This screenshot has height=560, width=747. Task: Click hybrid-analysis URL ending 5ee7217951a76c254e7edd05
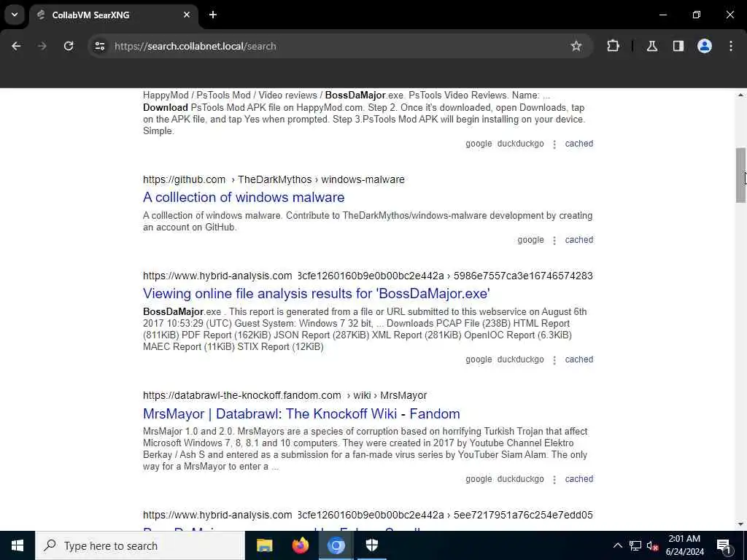(368, 515)
